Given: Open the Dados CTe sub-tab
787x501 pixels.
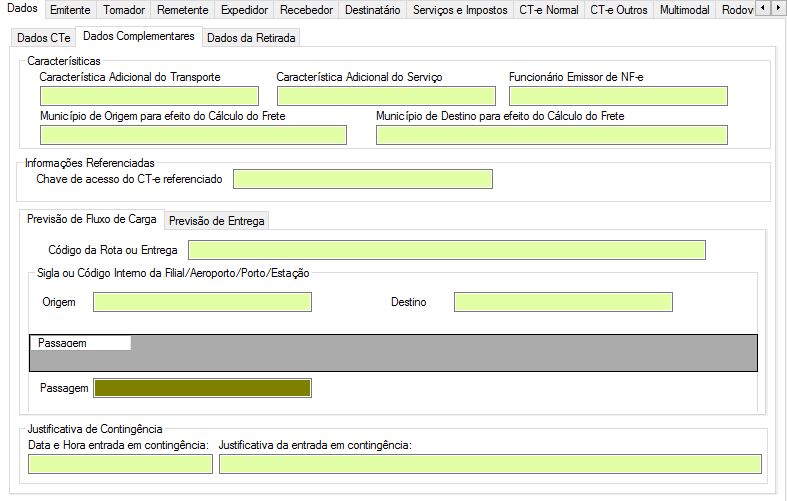Looking at the screenshot, I should click(44, 38).
